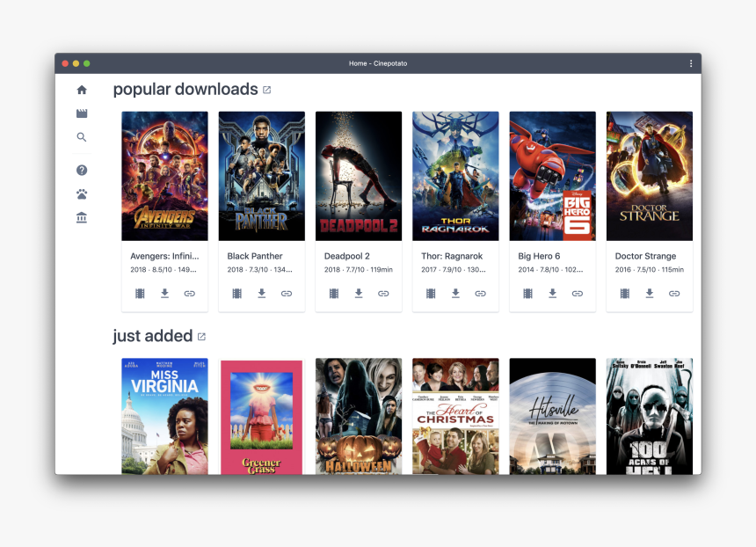
Task: Click link icon for Black Panther
Action: [x=287, y=293]
